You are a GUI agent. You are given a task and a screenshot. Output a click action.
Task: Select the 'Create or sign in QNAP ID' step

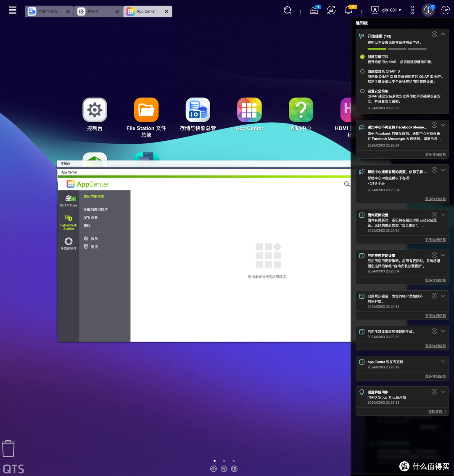click(362, 71)
